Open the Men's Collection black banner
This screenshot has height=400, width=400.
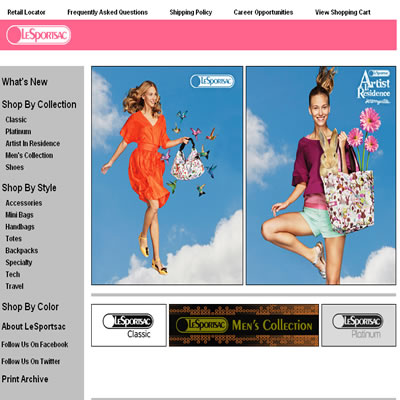click(x=244, y=325)
